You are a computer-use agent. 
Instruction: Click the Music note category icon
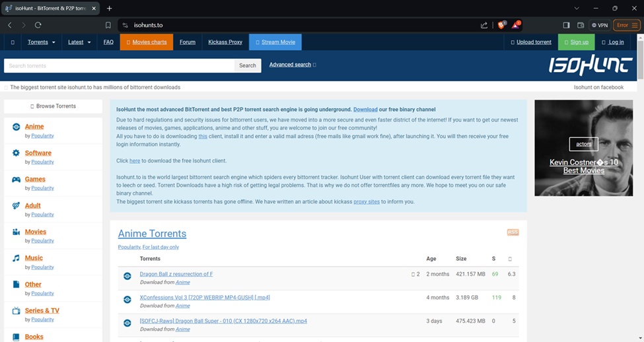pyautogui.click(x=16, y=259)
